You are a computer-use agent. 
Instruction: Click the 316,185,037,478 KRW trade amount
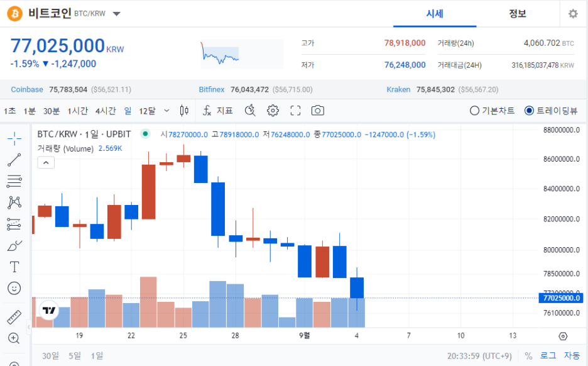(543, 65)
